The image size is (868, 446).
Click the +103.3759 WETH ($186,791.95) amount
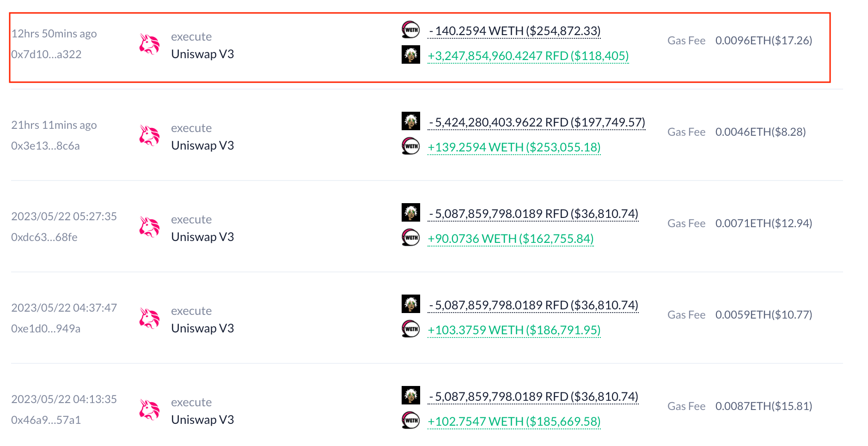coord(514,330)
